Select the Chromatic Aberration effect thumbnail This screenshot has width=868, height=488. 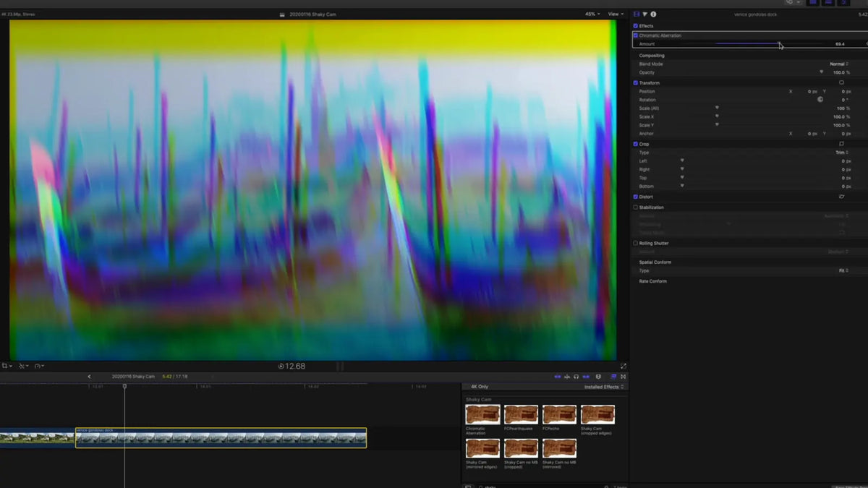(482, 414)
